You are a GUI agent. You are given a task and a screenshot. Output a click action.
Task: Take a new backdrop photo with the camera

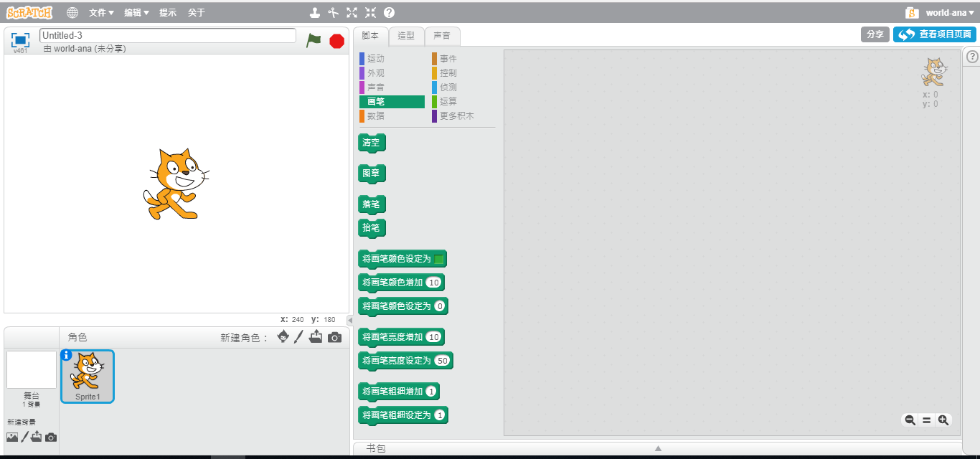pos(51,437)
